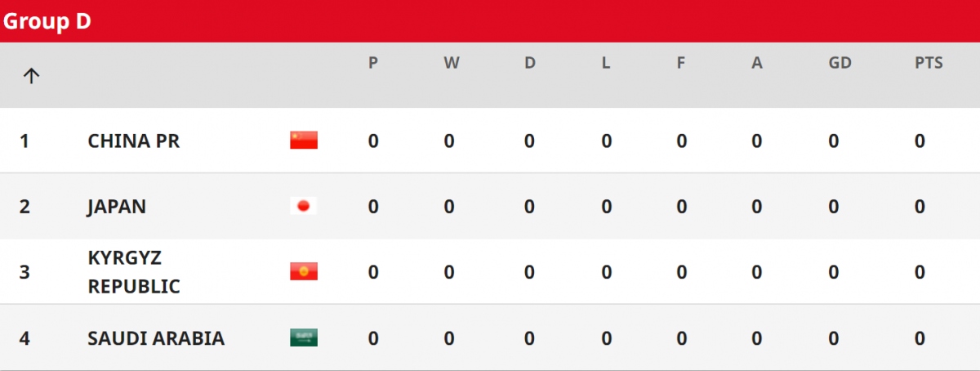Click China PR's points value
Image resolution: width=980 pixels, height=371 pixels.
pyautogui.click(x=920, y=141)
